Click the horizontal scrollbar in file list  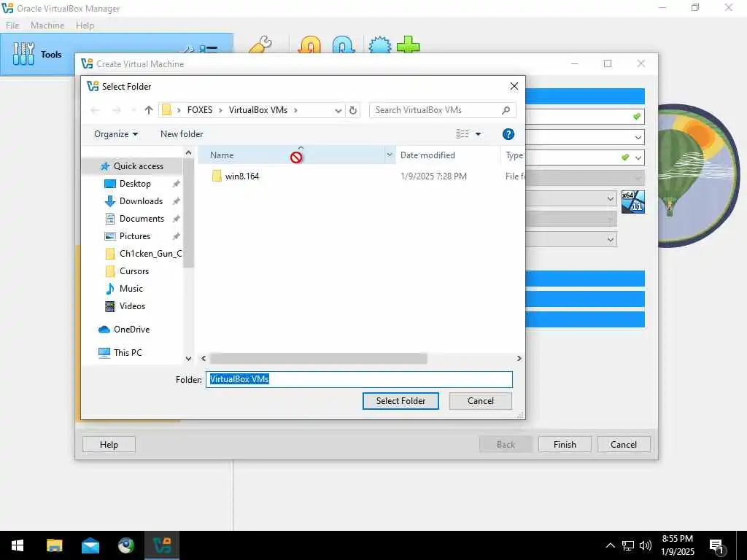318,359
